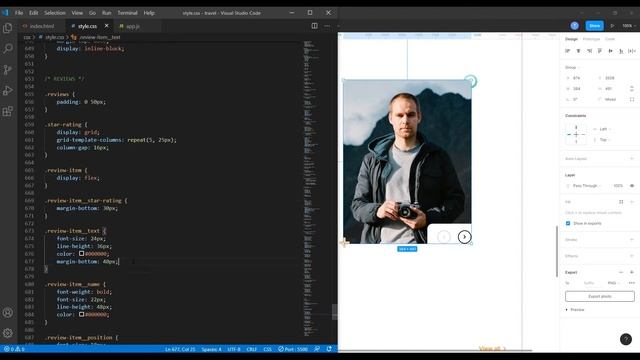640x360 pixels.
Task: Add export setting with plus button
Action: tap(632, 272)
